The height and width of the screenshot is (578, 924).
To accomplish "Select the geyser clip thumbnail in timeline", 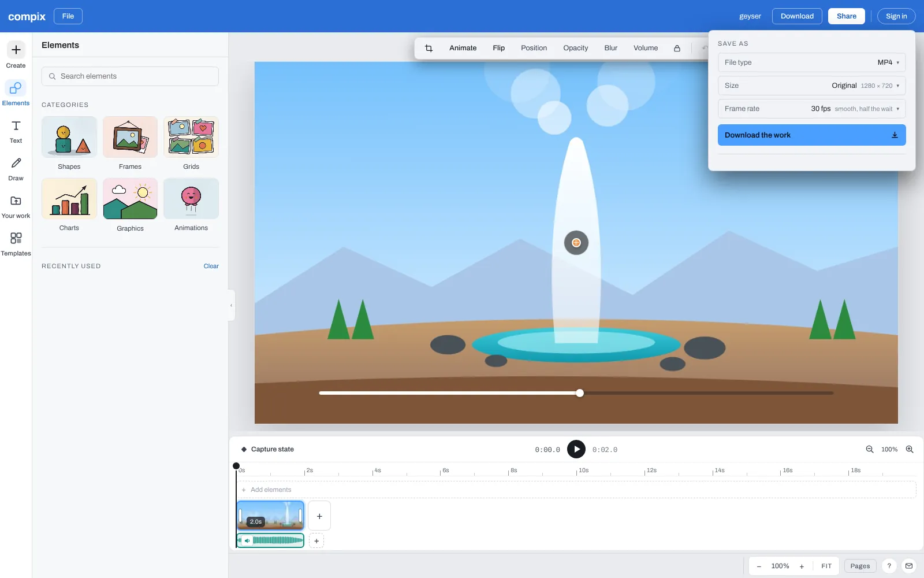I will [270, 516].
